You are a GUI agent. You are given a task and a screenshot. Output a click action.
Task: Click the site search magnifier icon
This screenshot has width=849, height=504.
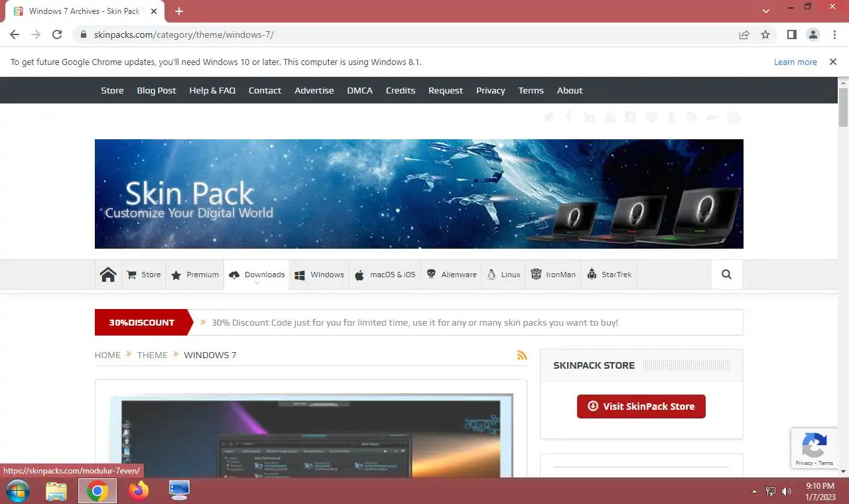(x=727, y=275)
